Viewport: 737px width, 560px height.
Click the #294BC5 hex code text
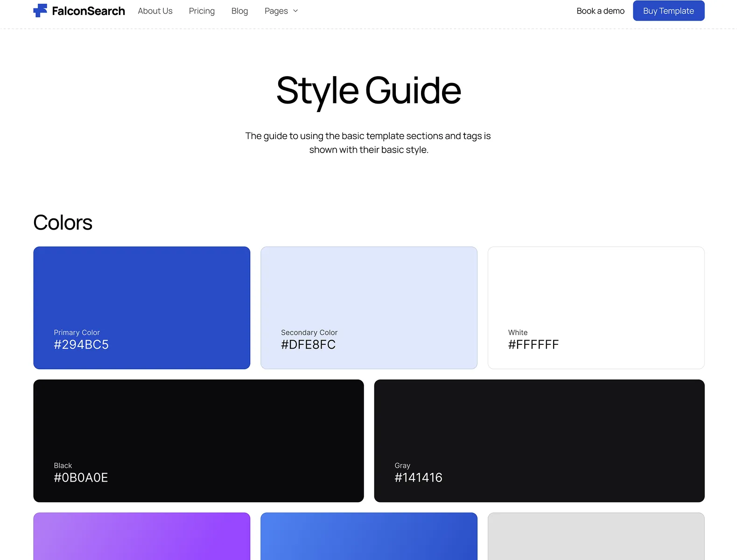click(81, 345)
